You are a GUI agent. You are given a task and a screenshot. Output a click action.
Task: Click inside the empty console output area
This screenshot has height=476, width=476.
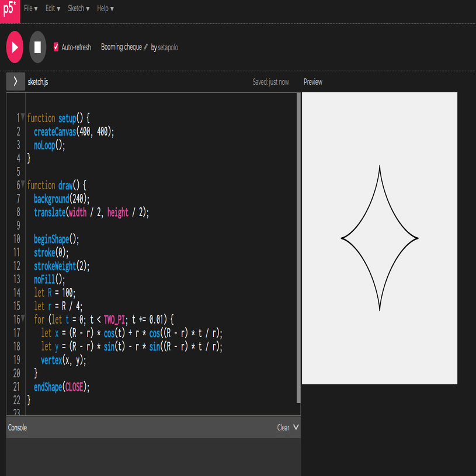(x=153, y=457)
